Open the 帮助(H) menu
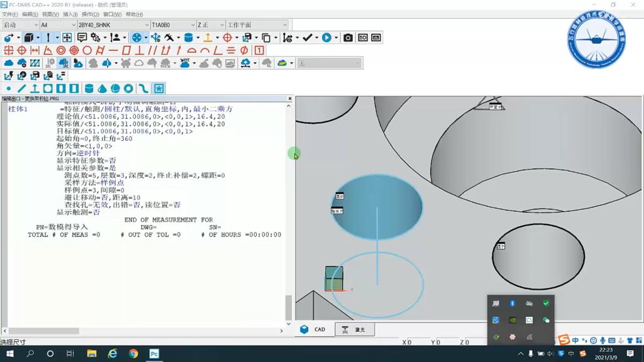 (x=135, y=14)
